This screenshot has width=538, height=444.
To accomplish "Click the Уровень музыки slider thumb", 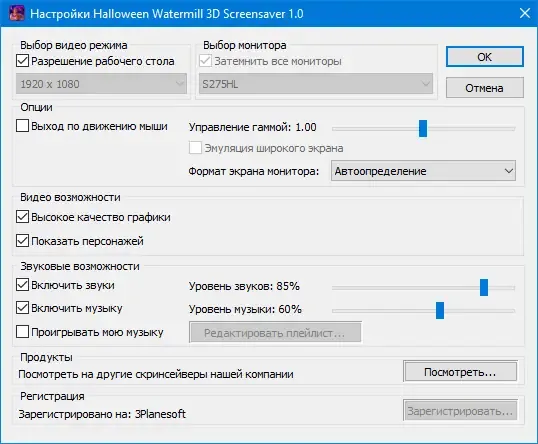I will click(x=440, y=311).
